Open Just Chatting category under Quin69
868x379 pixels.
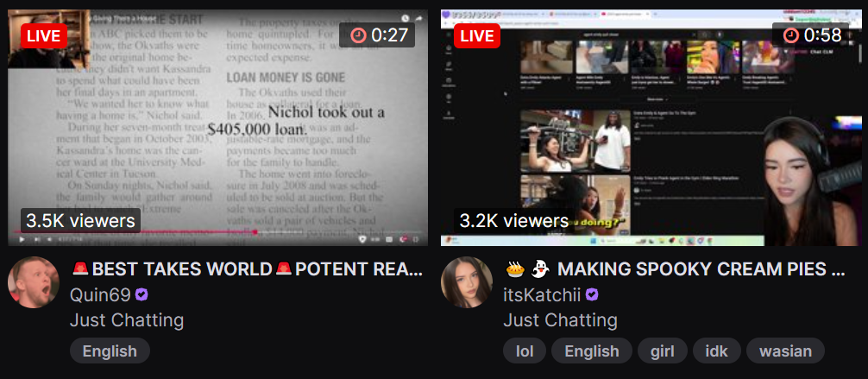[127, 320]
